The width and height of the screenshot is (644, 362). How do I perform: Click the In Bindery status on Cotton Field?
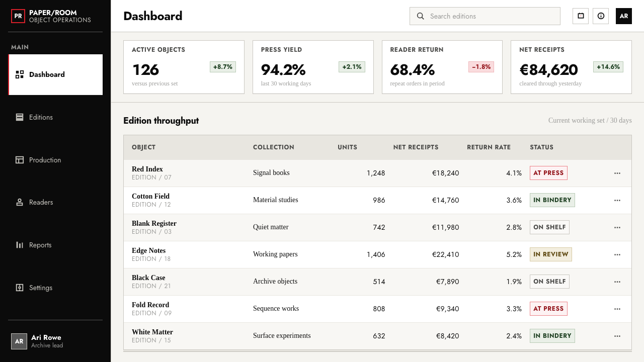[x=552, y=200]
